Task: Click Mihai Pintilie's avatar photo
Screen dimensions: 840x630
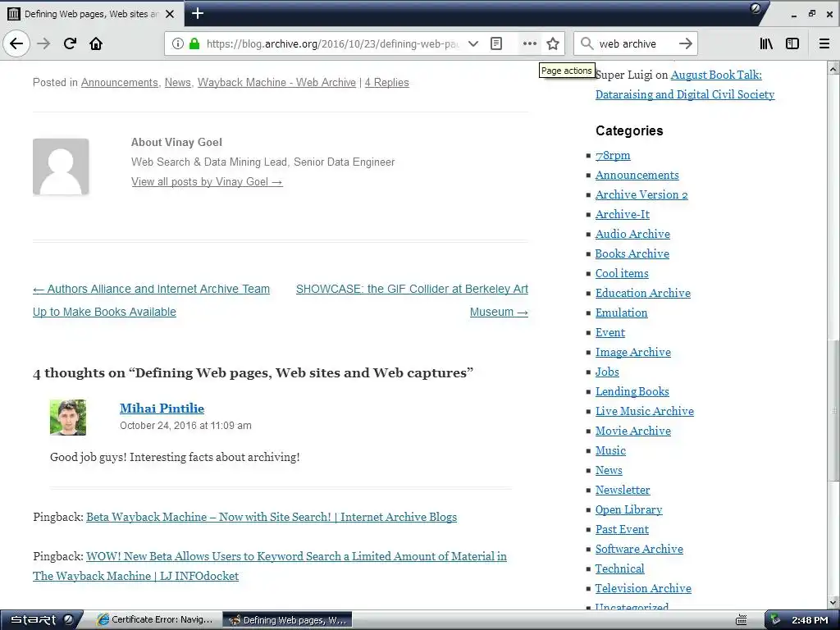Action: tap(68, 418)
